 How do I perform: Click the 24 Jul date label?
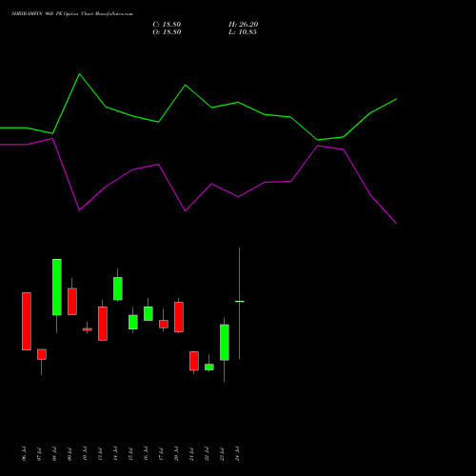point(237,453)
